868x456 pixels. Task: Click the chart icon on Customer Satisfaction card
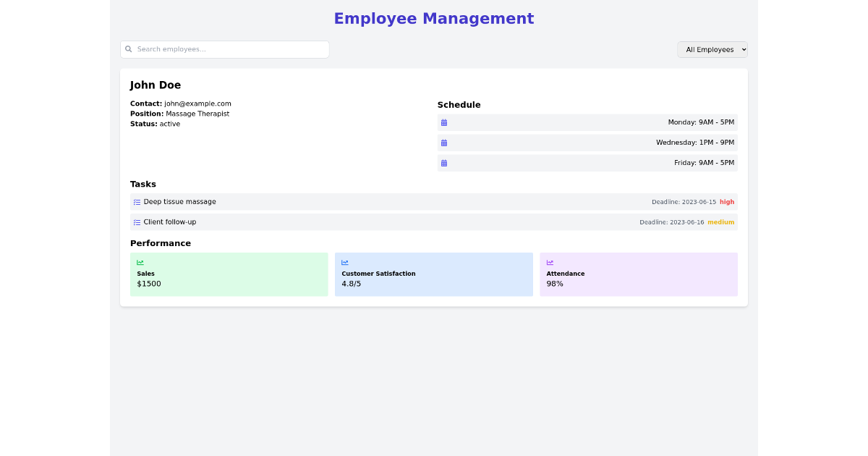(344, 262)
